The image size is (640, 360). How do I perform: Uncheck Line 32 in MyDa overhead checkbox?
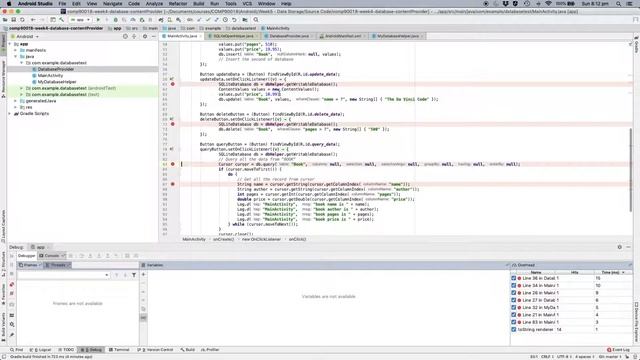513,307
